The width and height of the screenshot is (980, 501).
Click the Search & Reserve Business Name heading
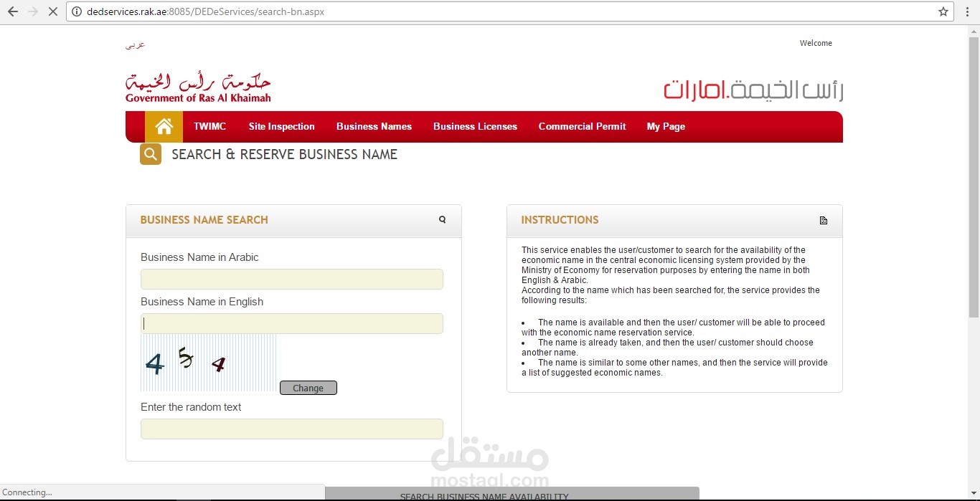(284, 154)
